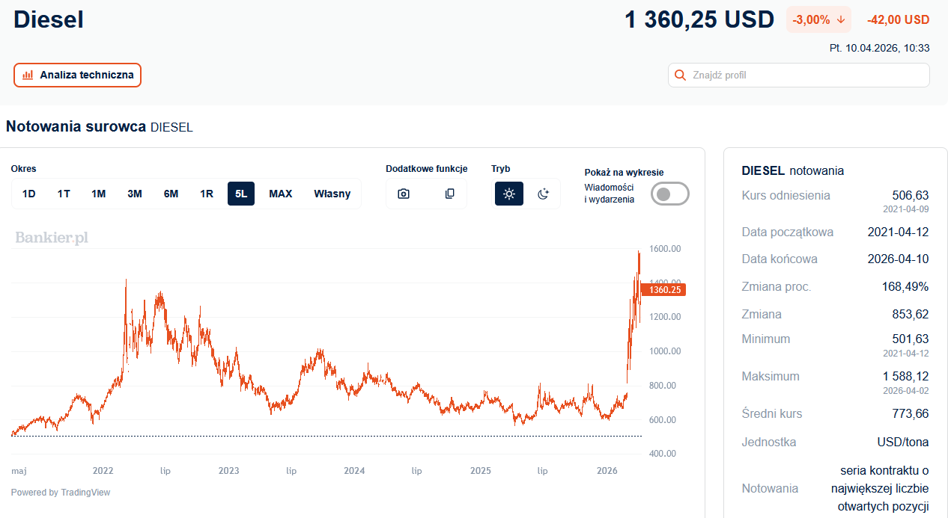Choose the 1R period

click(206, 193)
